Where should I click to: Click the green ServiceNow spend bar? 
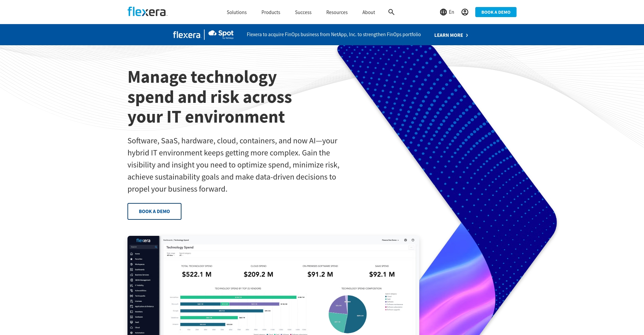coord(238,297)
